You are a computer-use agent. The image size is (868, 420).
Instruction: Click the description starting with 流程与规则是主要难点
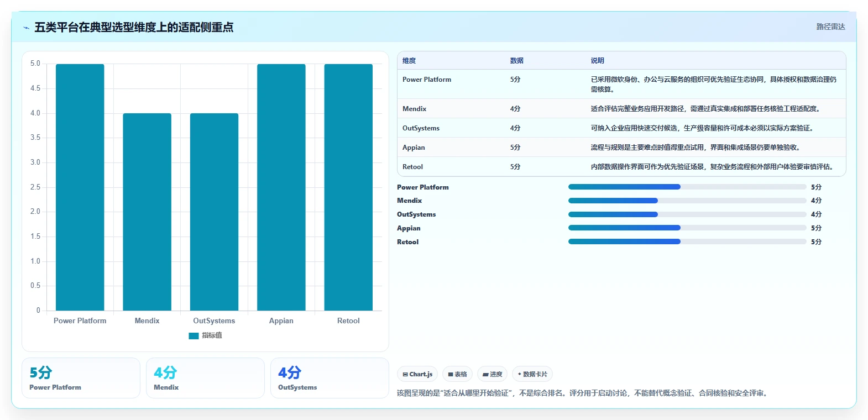point(697,148)
